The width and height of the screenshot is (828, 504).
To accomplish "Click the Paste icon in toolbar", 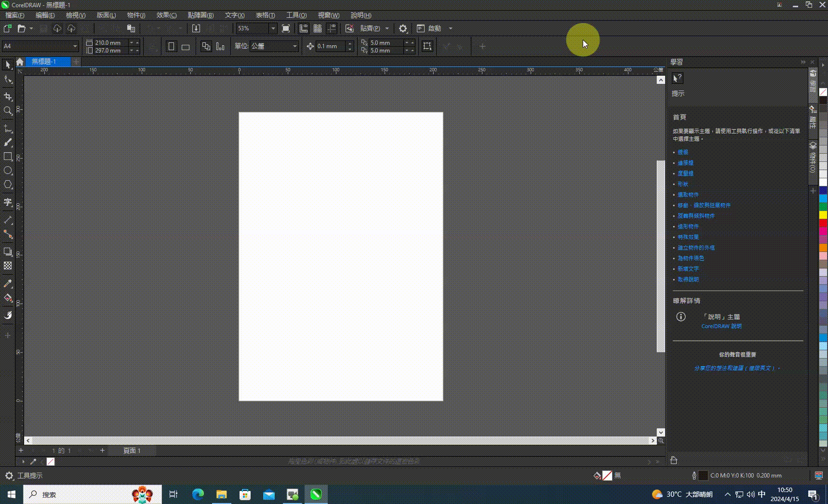I will (x=131, y=28).
